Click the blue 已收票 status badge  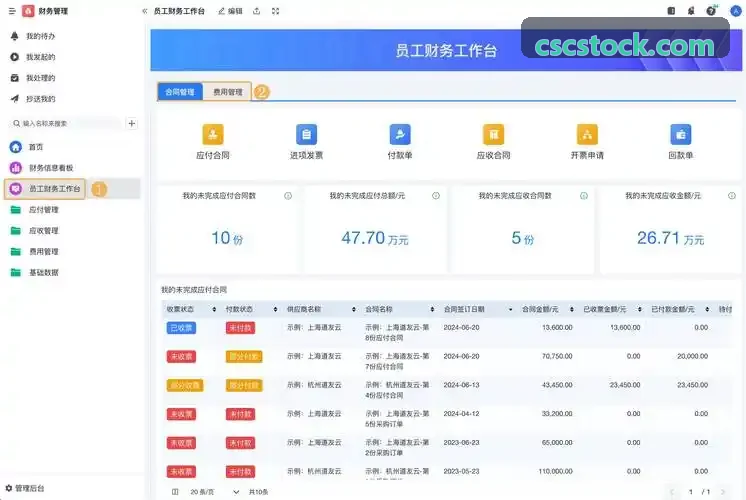pos(181,328)
